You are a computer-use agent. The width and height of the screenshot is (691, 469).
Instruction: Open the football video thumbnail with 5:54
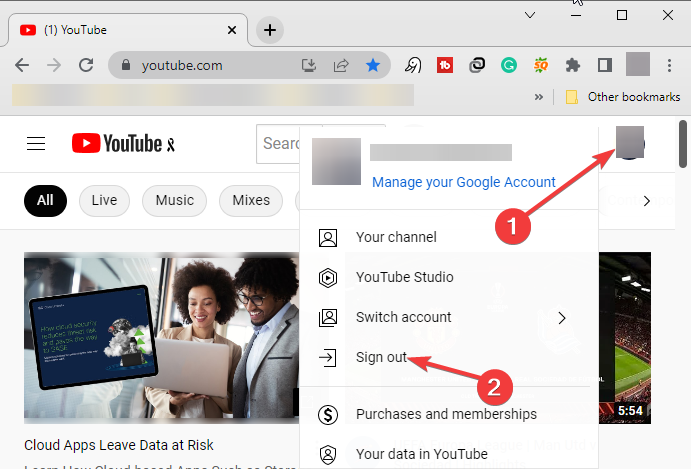(625, 338)
